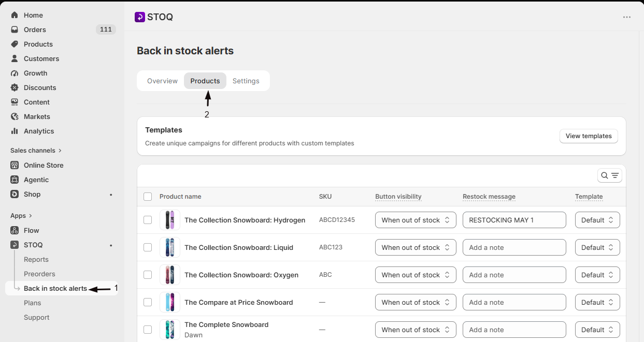This screenshot has width=644, height=342.
Task: Click the Agentic robot icon
Action: 15,180
